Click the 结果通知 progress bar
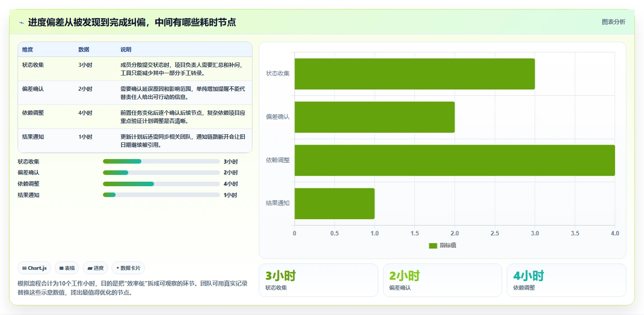The image size is (644, 315). point(161,195)
